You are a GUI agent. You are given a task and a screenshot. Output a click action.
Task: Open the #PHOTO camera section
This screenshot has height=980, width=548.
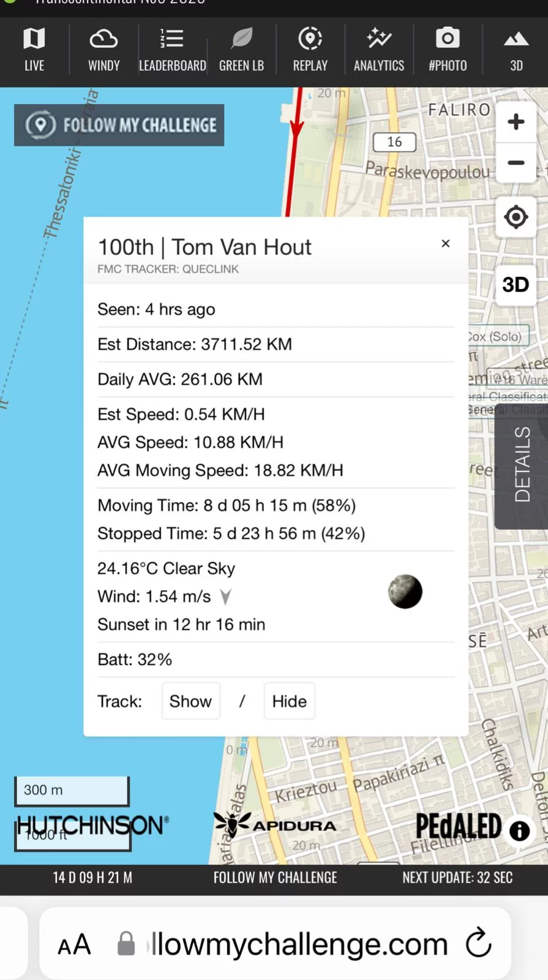click(448, 50)
